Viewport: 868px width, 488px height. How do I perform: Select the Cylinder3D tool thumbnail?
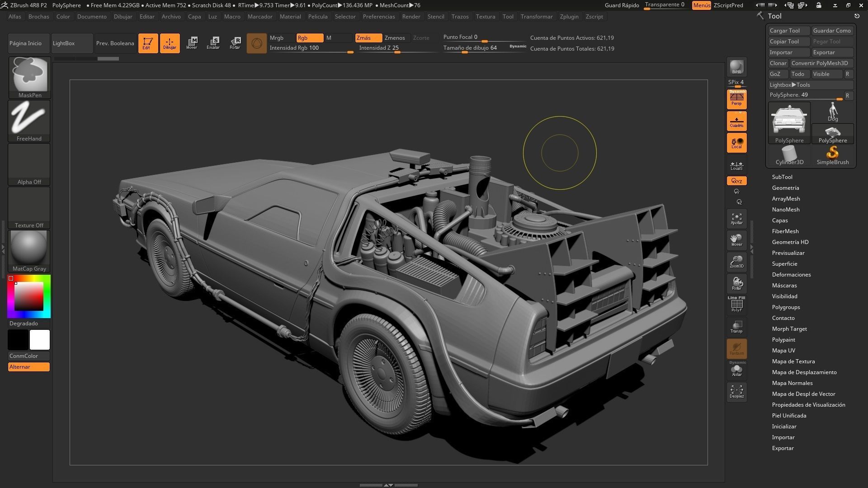coord(789,155)
